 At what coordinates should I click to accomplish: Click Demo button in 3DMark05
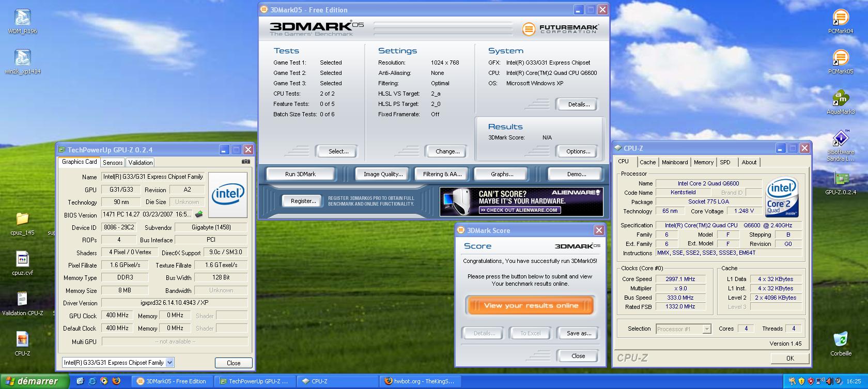click(576, 174)
